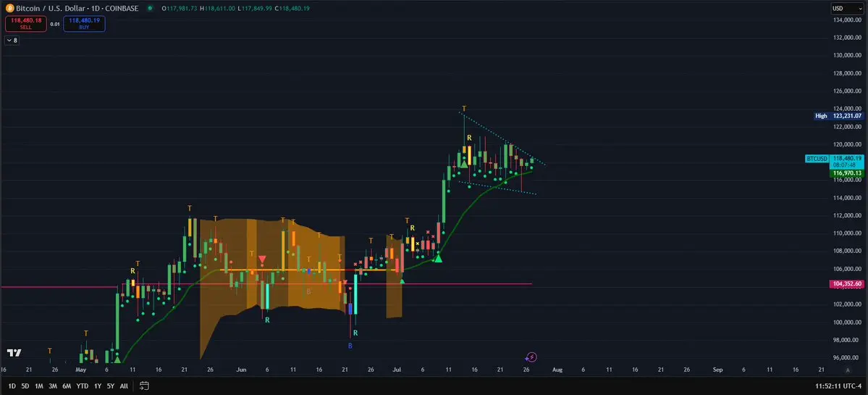Open the USD currency dropdown
Screen dimensions: 868x395
pyautogui.click(x=848, y=8)
